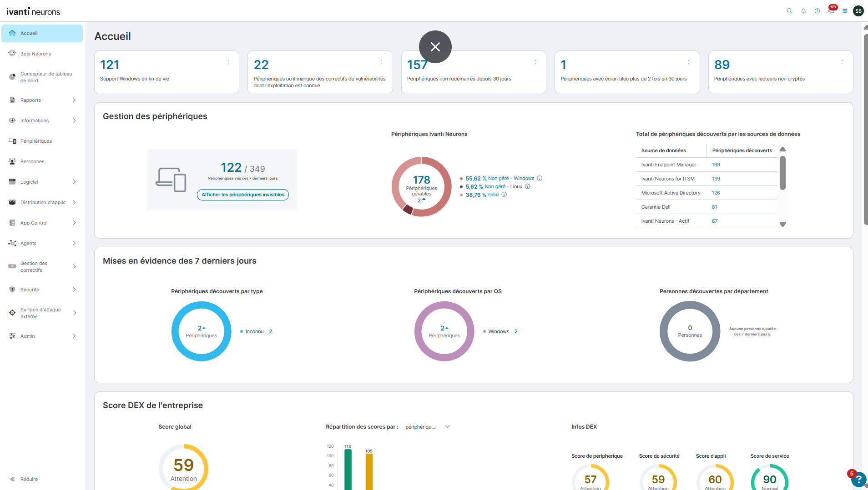868x490 pixels.
Task: Click the Informations eye icon
Action: [x=12, y=120]
